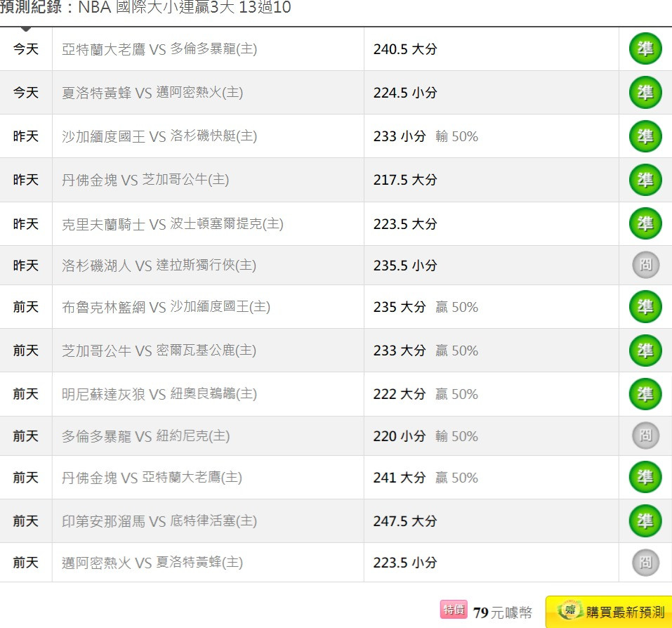
Task: Click the prediction 217.5 大分
Action: pyautogui.click(x=405, y=180)
